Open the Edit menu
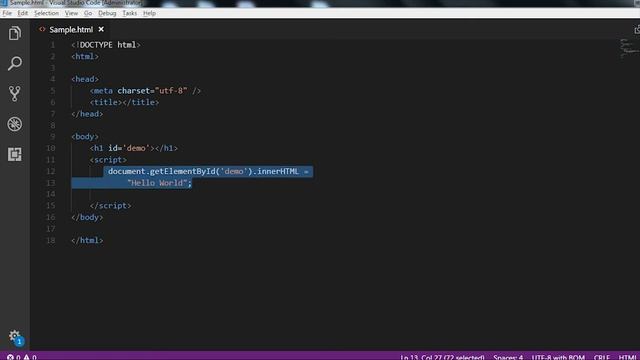Screen dimensions: 640x360 (22, 13)
